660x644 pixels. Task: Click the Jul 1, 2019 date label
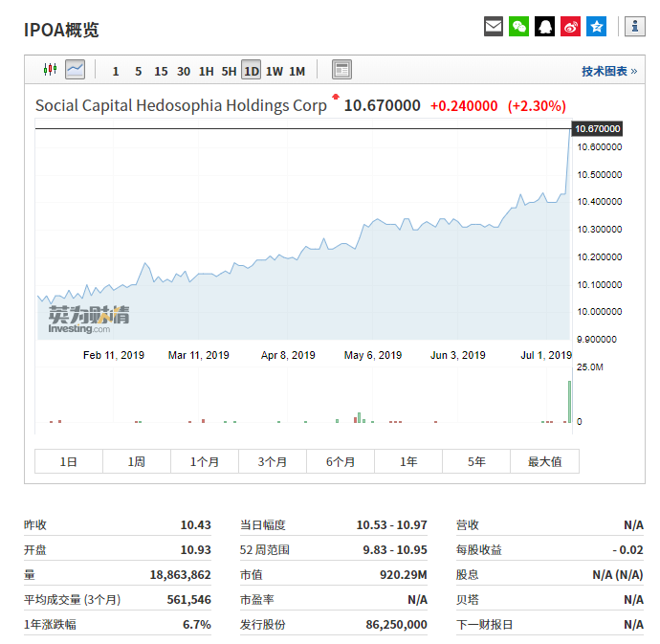pos(546,355)
